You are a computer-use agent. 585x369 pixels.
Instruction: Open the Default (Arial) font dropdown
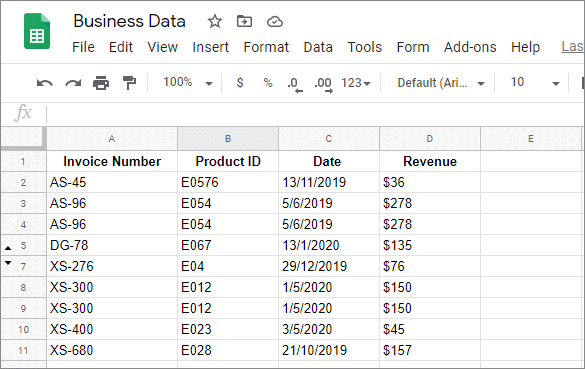[441, 82]
